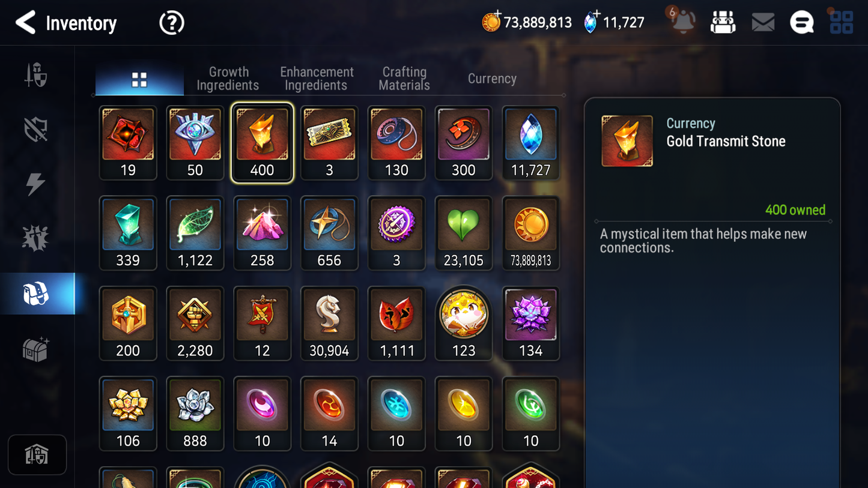Open the top-right grid menu icon

pos(841,23)
